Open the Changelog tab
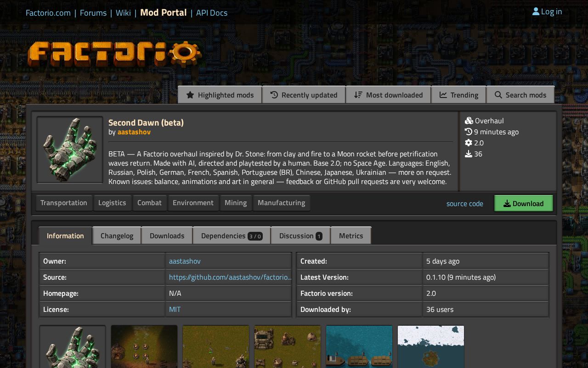Screen dimensions: 588x368 pos(117,236)
